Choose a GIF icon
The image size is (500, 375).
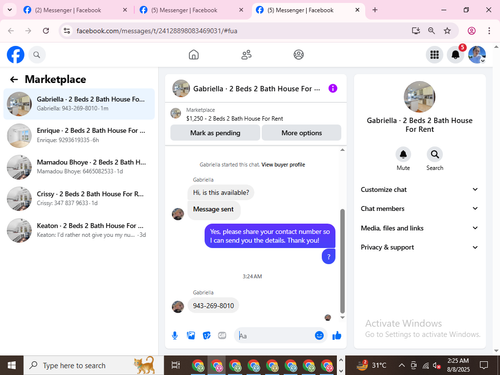[x=222, y=335]
